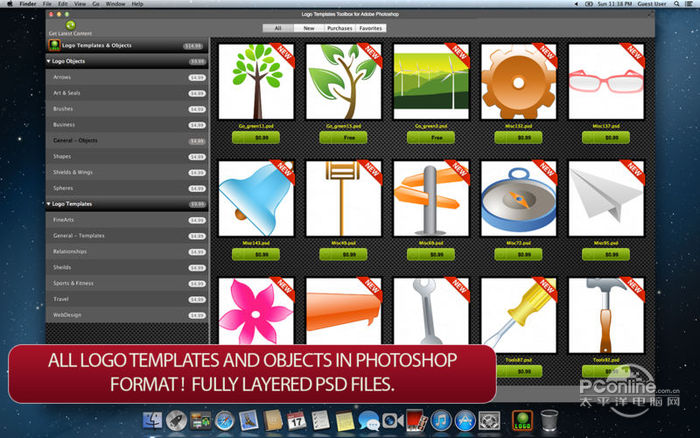Open Reminders checklist icon in Dock
Screen dimensions: 700x438
tap(321, 421)
